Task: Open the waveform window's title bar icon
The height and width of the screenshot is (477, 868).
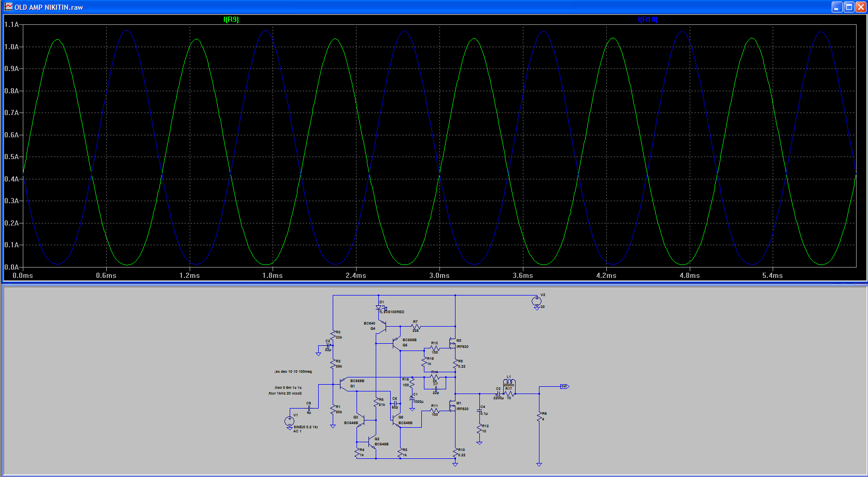Action: click(8, 7)
